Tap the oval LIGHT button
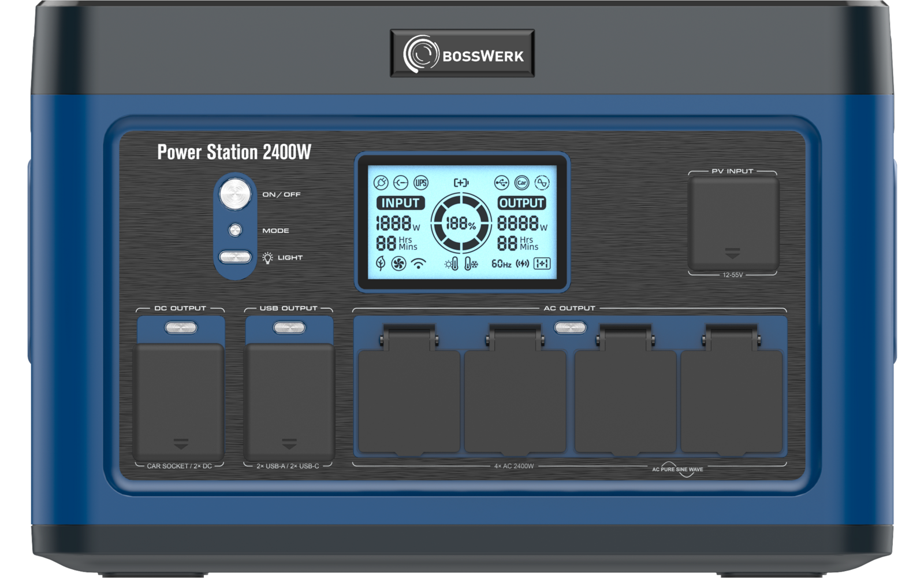The image size is (924, 578). [x=235, y=257]
